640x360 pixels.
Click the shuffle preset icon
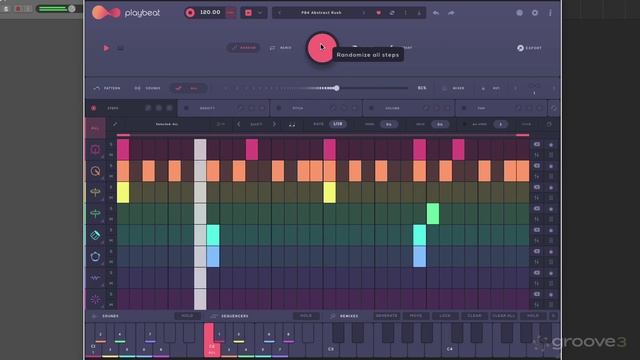(392, 13)
